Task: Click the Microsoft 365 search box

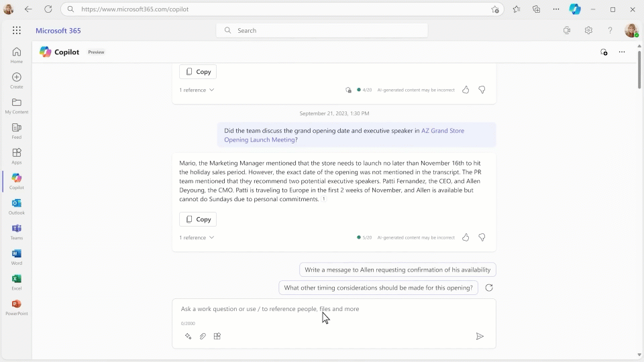Action: (322, 30)
